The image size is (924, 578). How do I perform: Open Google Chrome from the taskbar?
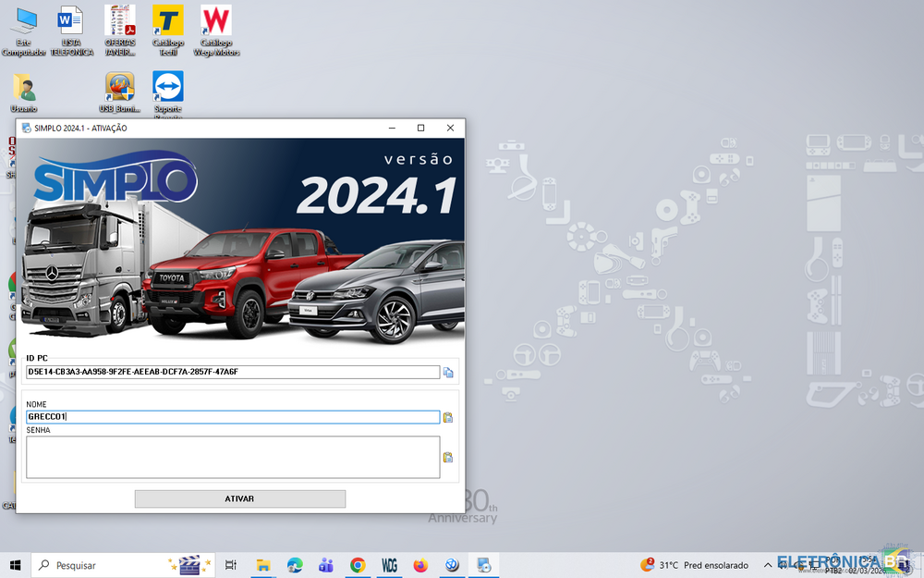(x=358, y=565)
